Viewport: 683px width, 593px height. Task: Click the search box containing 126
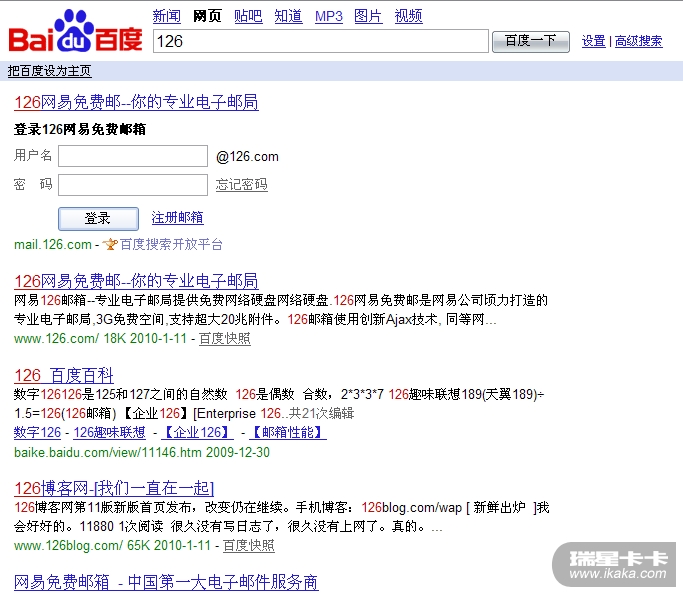(321, 41)
